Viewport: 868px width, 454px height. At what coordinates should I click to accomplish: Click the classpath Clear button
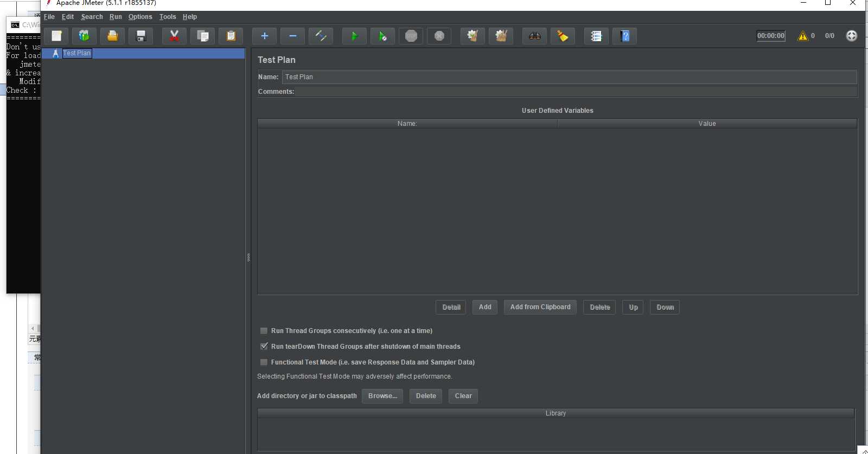[x=463, y=396]
